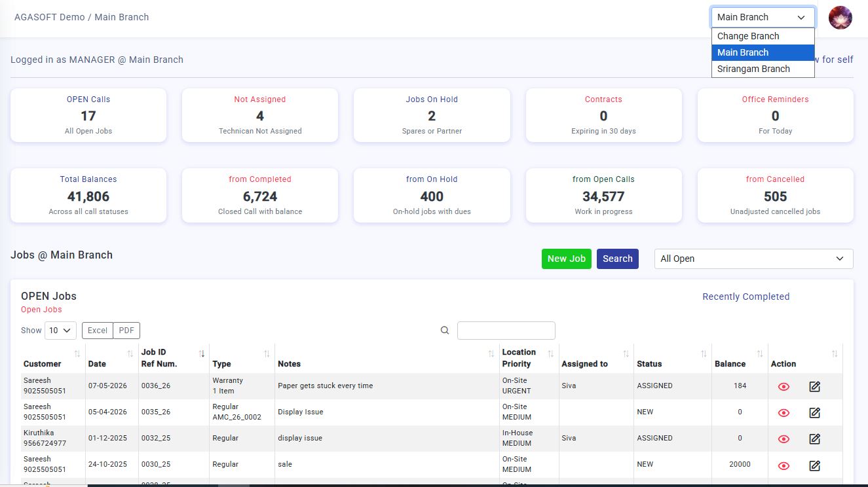Viewport: 868px width, 487px height.
Task: Open the OPEN Calls card
Action: 88,115
